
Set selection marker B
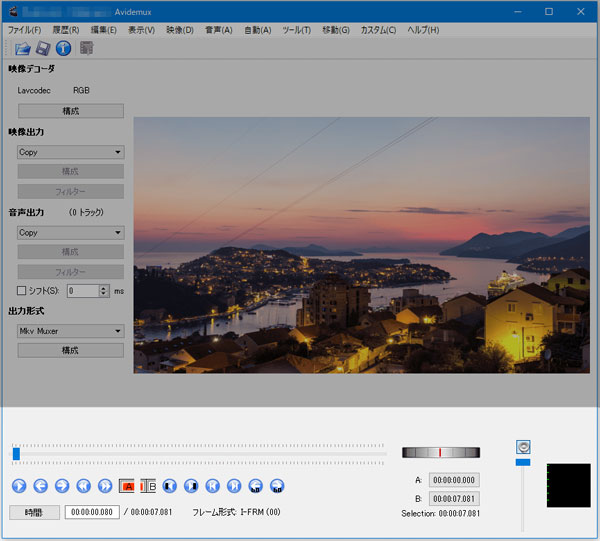tap(148, 486)
